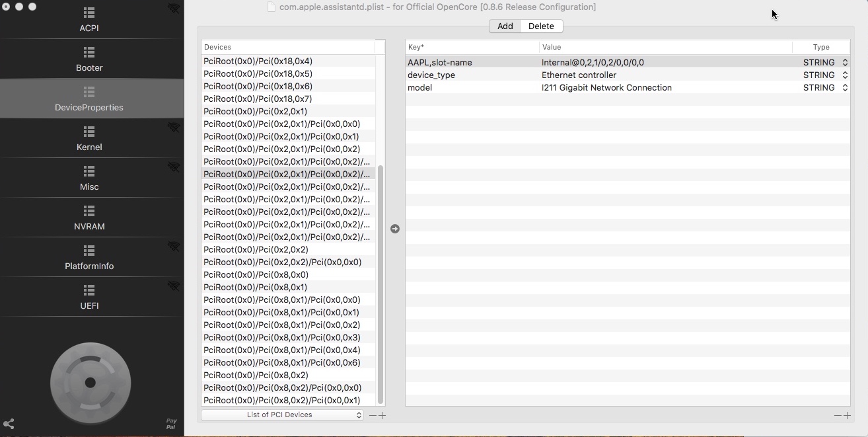Remove property with minus under key table
The width and height of the screenshot is (868, 437).
pos(838,415)
